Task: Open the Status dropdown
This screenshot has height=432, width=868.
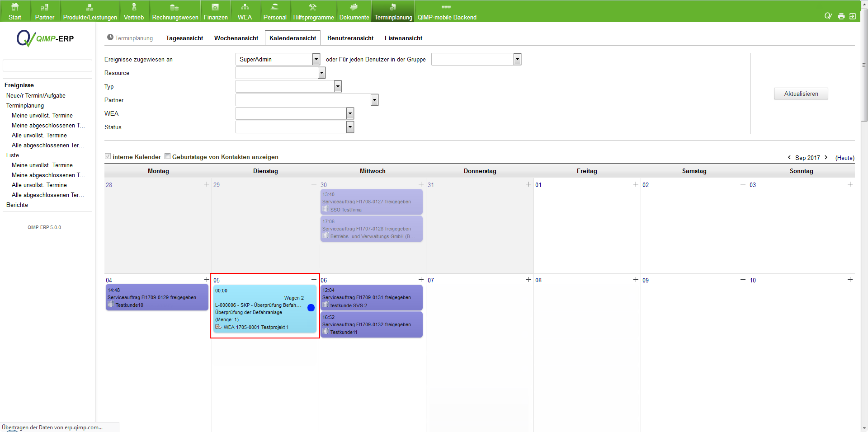Action: click(x=350, y=127)
